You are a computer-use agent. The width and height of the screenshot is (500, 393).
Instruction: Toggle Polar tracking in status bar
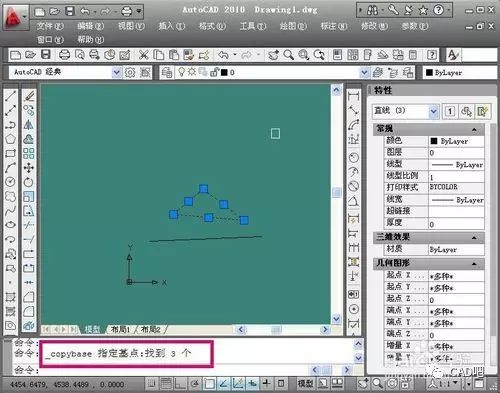195,384
